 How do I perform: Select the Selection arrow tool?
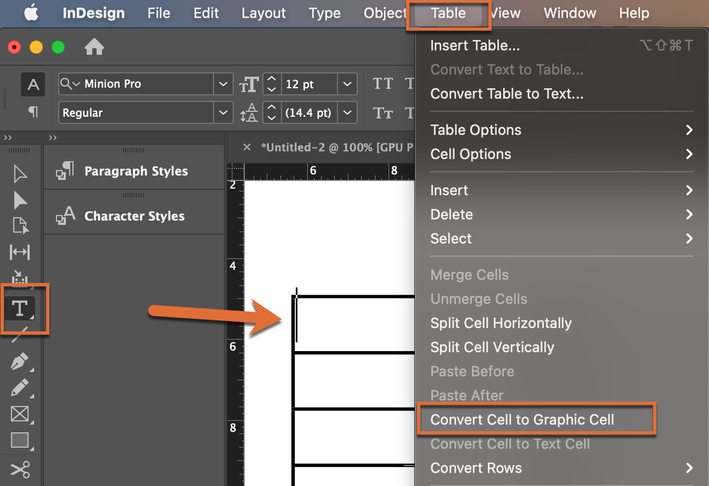(x=20, y=174)
